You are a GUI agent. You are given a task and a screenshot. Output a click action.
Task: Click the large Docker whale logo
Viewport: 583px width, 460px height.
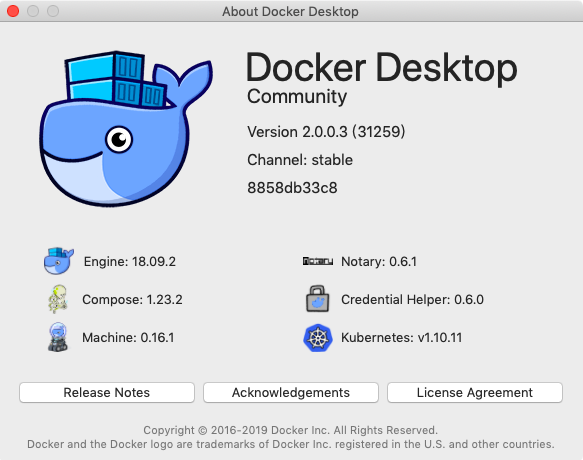pos(126,129)
